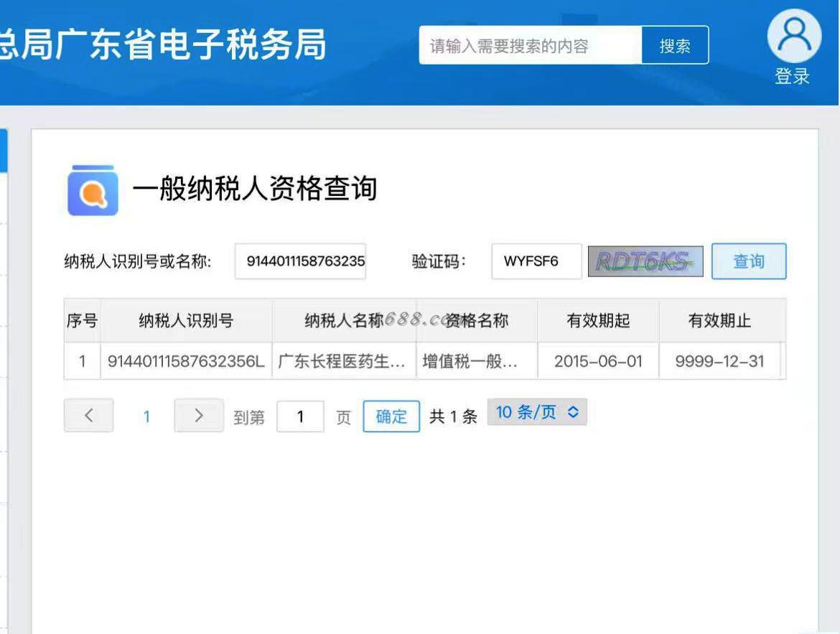Click the 纳税人名称 column header
Screen dimensions: 840x634
(344, 320)
